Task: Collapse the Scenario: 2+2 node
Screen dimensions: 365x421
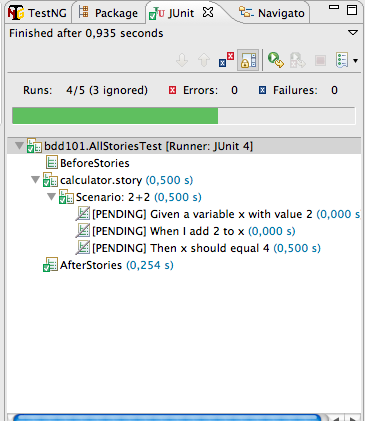Action: coord(51,197)
